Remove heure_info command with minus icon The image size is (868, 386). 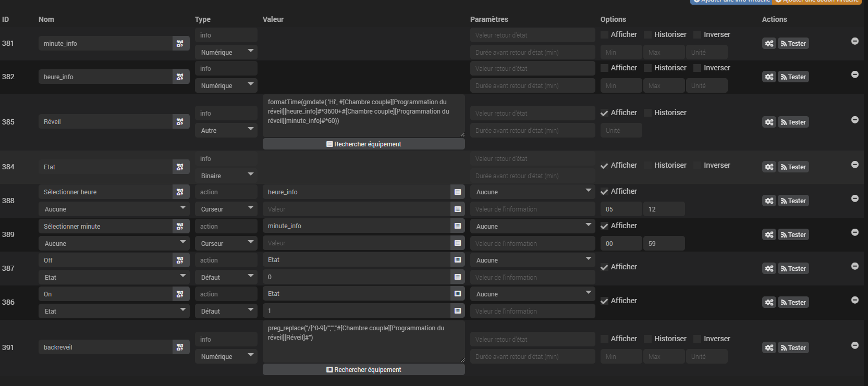pos(855,74)
